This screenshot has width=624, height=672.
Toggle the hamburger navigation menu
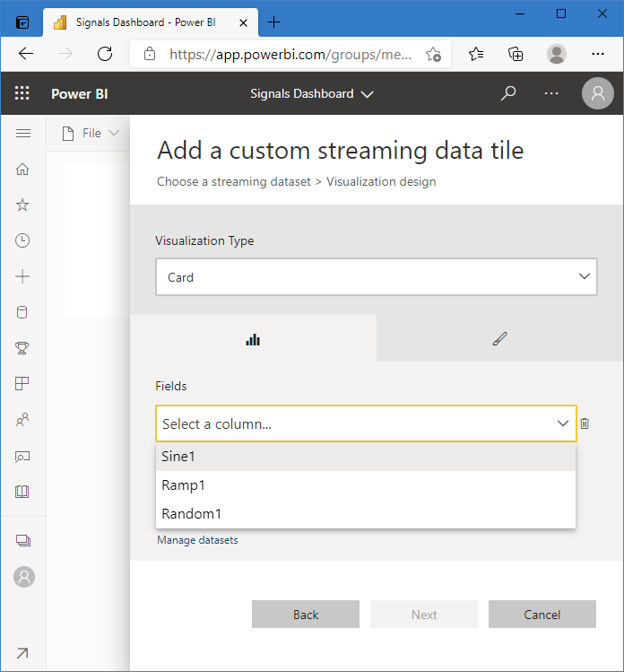(x=23, y=134)
